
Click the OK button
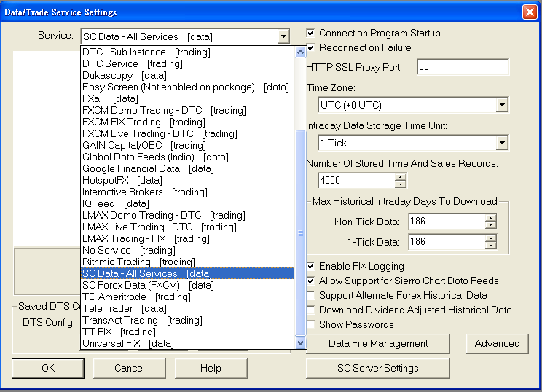(x=48, y=368)
